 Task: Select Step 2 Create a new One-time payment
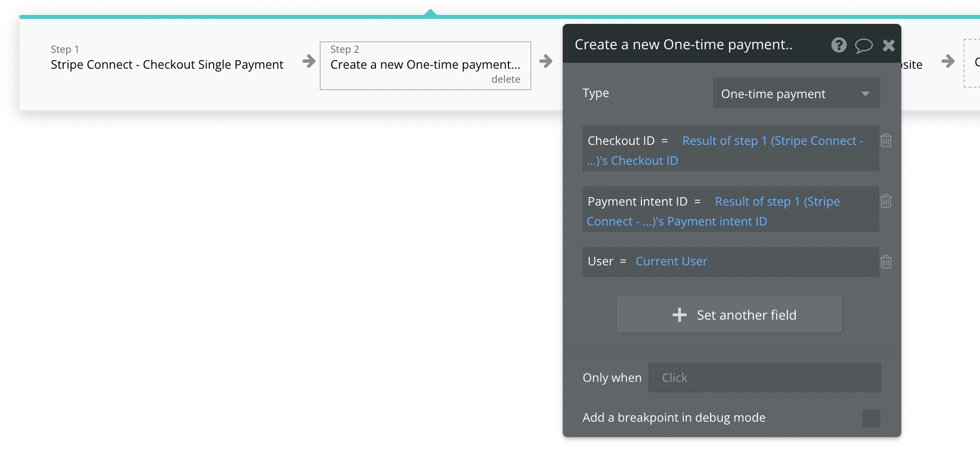425,65
